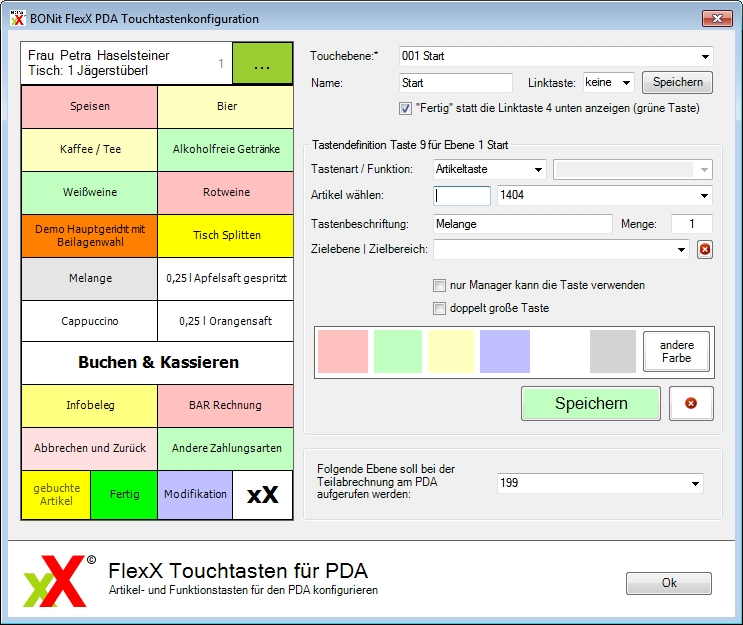Click the BONit title bar icon
Screen dimensions: 743x625
(17, 18)
